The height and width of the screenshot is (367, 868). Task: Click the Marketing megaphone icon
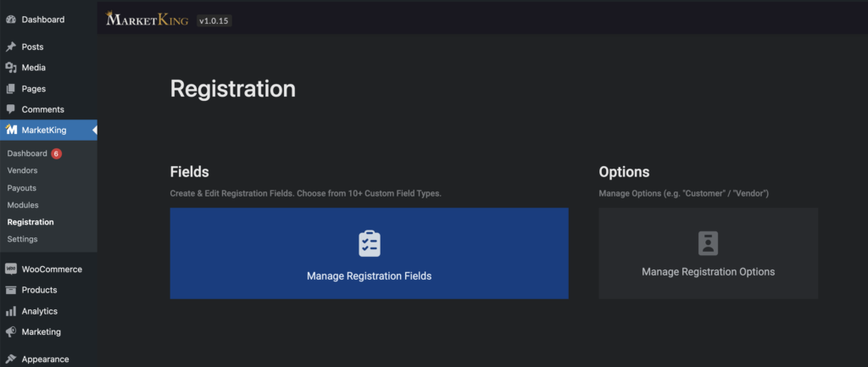point(10,332)
